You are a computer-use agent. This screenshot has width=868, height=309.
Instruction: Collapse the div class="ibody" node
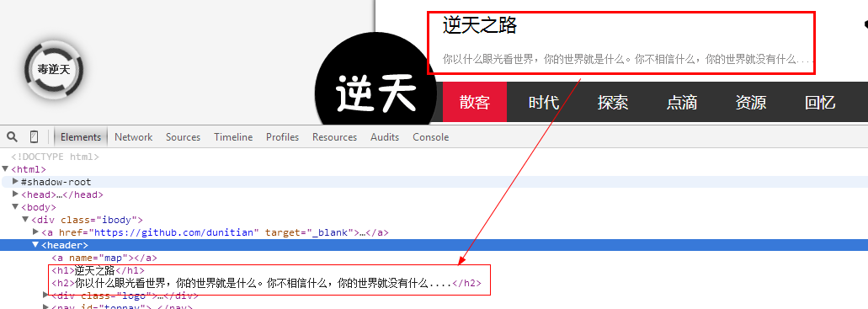tap(25, 220)
